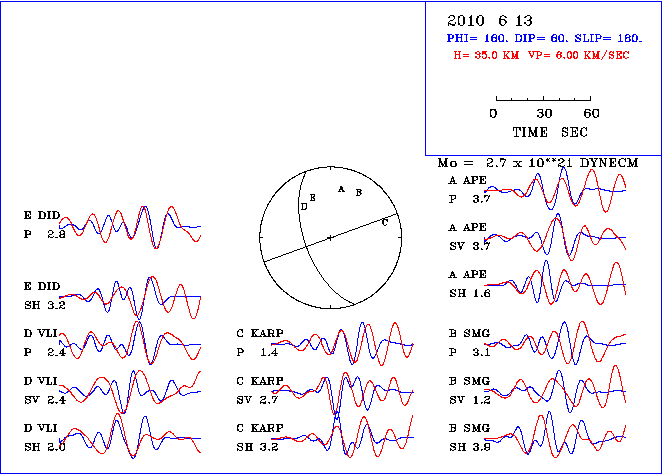663x474 pixels.
Task: Click the D VLI label above SV 2.4
Action: point(41,381)
